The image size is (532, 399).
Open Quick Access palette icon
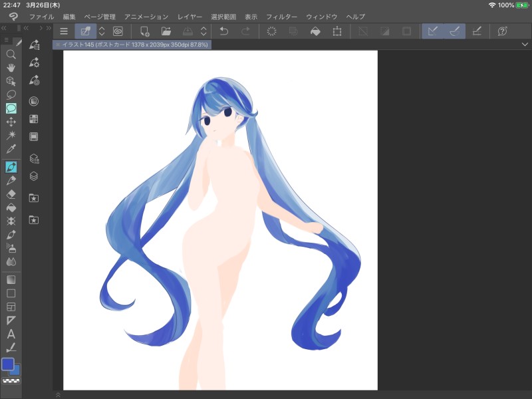(x=34, y=45)
